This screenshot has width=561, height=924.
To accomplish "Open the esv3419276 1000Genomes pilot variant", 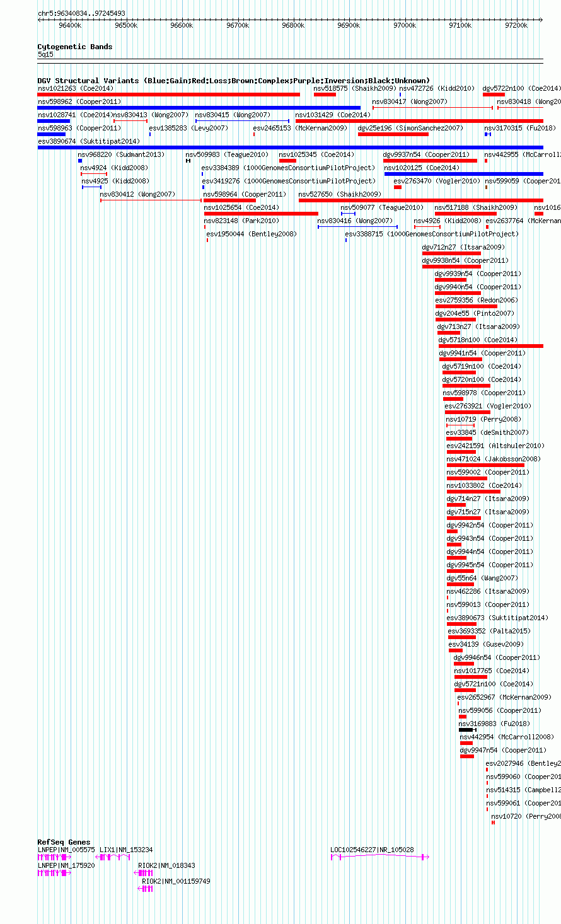I will coord(203,187).
